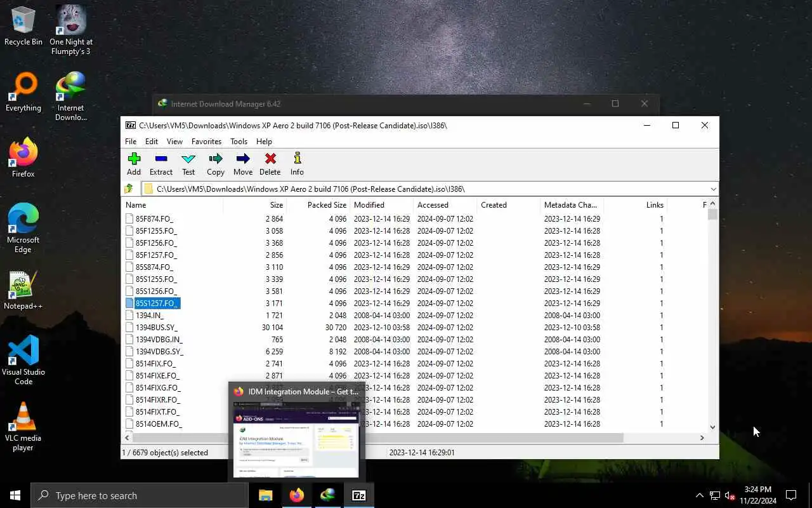Open the File menu
Screen dimensions: 812x508
[x=131, y=142]
